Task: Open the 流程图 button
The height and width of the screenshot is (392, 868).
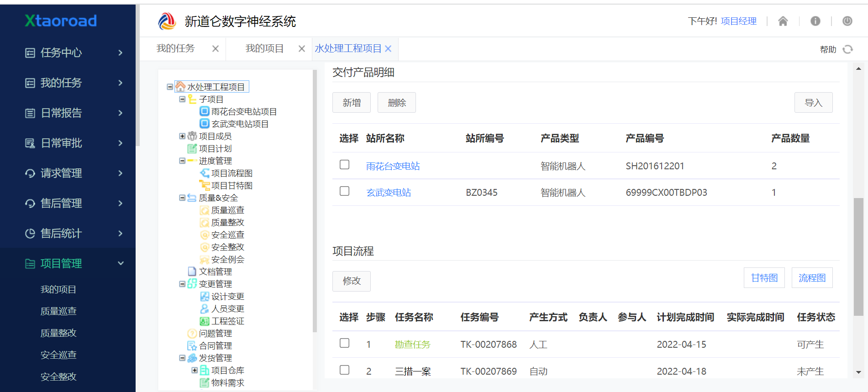Action: 812,278
